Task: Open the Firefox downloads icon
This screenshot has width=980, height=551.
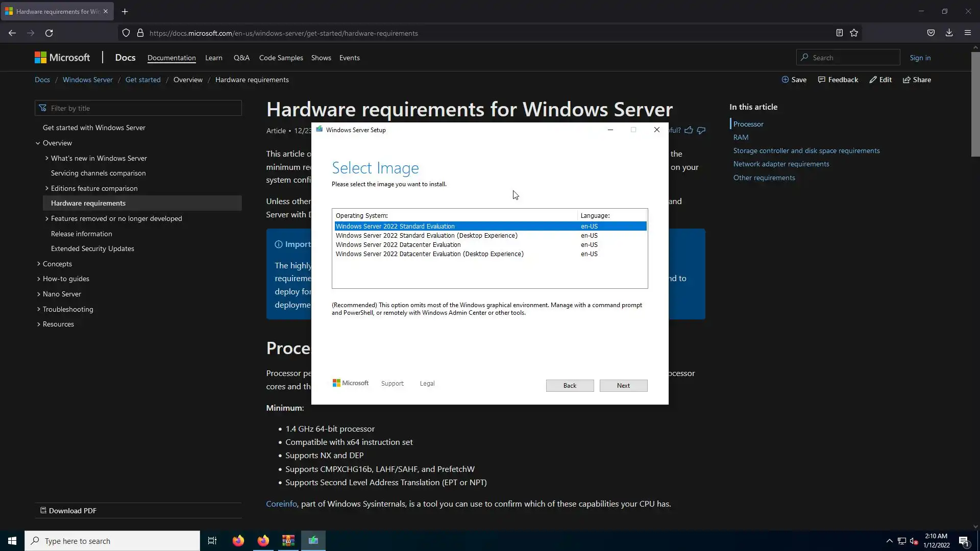Action: (x=949, y=33)
